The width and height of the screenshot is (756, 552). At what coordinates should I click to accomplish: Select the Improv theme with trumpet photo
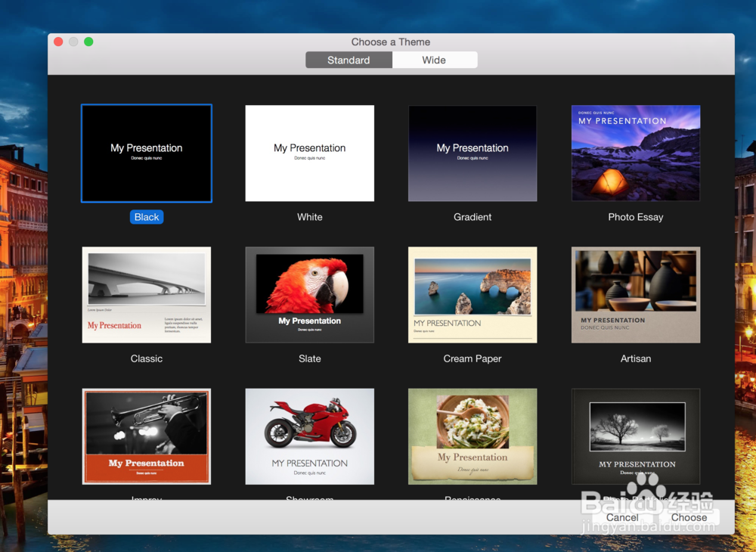click(x=147, y=436)
